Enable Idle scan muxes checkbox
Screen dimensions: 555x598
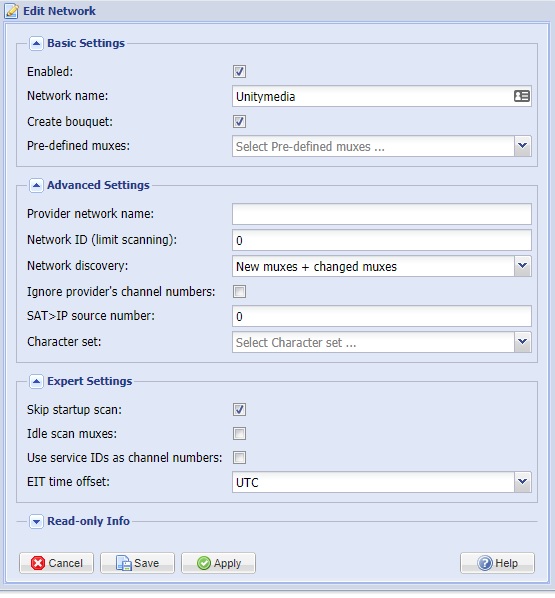[239, 434]
